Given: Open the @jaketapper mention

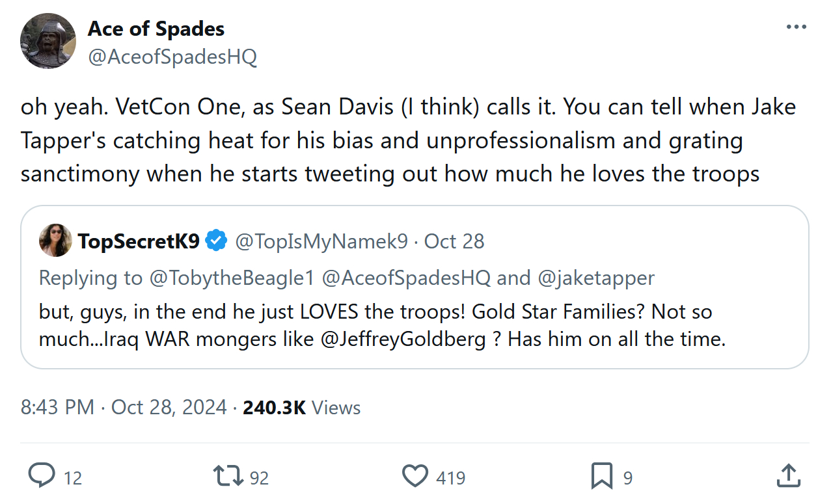Looking at the screenshot, I should (x=595, y=278).
